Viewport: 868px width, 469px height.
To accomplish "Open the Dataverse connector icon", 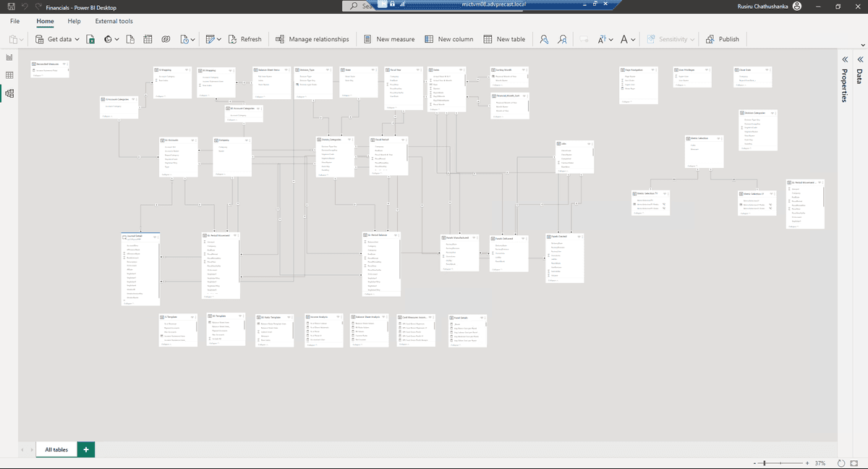I will click(x=109, y=38).
